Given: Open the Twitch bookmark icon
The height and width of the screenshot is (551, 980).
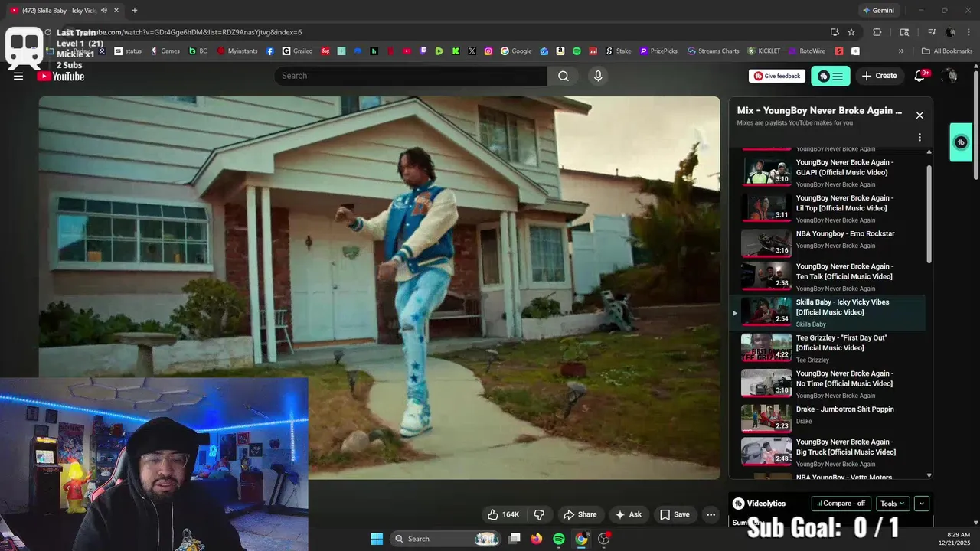Looking at the screenshot, I should (423, 51).
